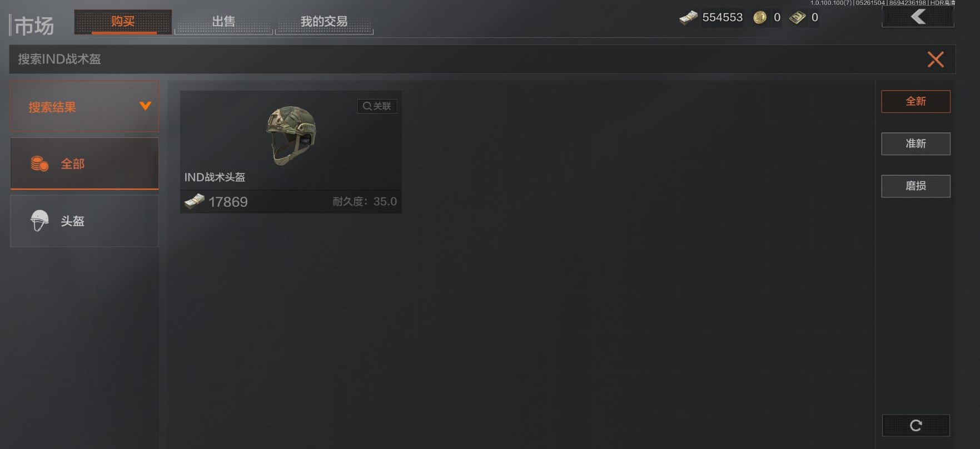Toggle the 磨损 condition filter

[x=916, y=186]
